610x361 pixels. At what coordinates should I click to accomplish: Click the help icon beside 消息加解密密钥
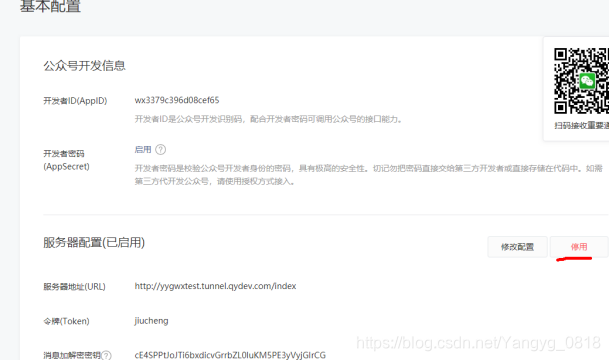click(106, 355)
